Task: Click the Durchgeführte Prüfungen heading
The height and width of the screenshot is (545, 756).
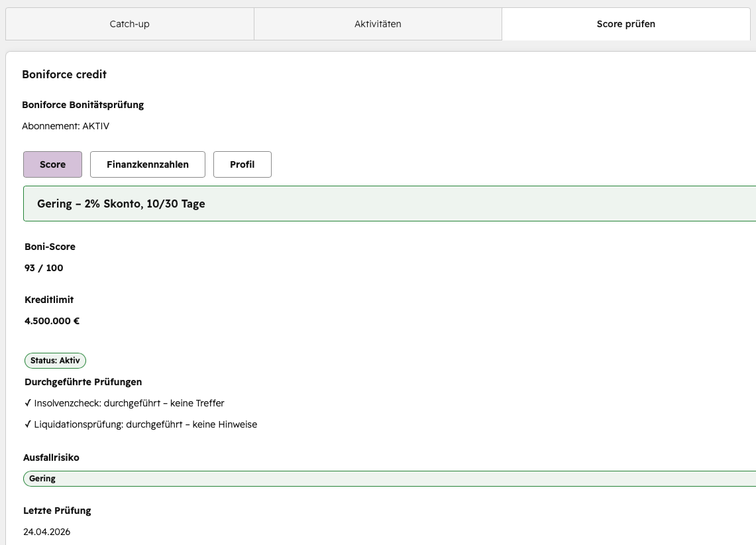Action: 83,382
